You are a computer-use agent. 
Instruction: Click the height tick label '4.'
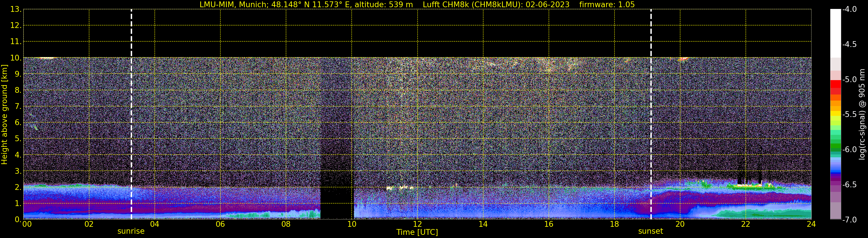[18, 155]
